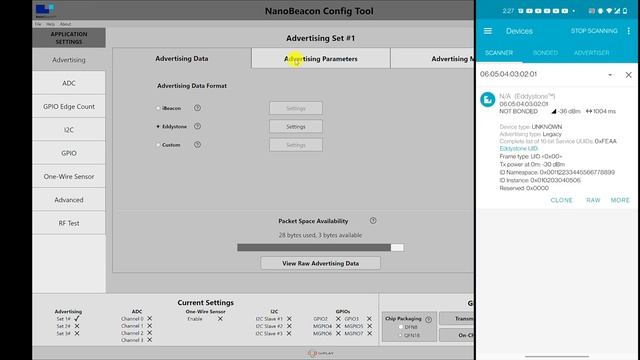Click the Wi-Fi icon in phone status bar

pos(609,11)
